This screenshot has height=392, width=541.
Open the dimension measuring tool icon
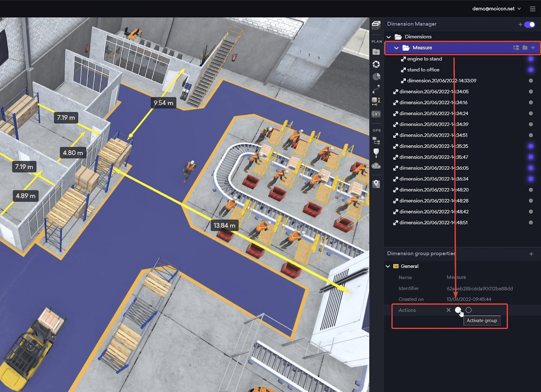376,101
